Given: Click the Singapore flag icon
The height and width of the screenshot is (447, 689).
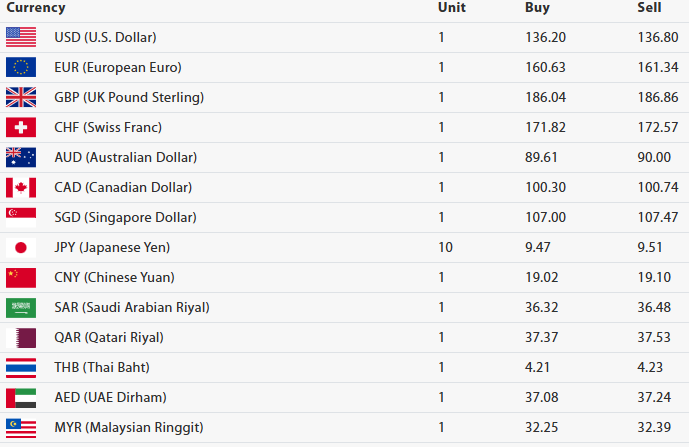Looking at the screenshot, I should pos(21,217).
